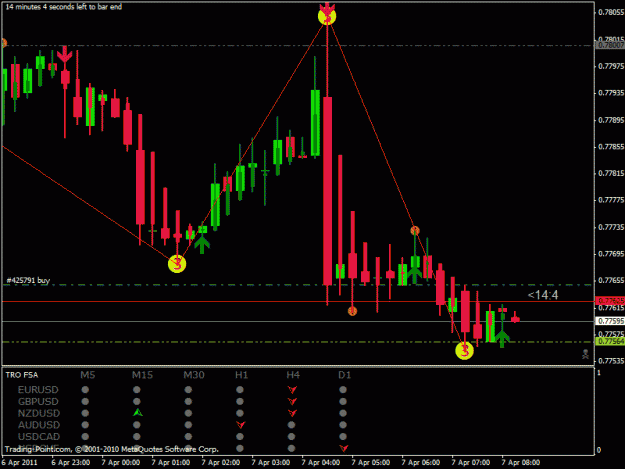Image resolution: width=625 pixels, height=469 pixels.
Task: Click the gray H4 dot in the USDCAD row
Action: point(291,436)
